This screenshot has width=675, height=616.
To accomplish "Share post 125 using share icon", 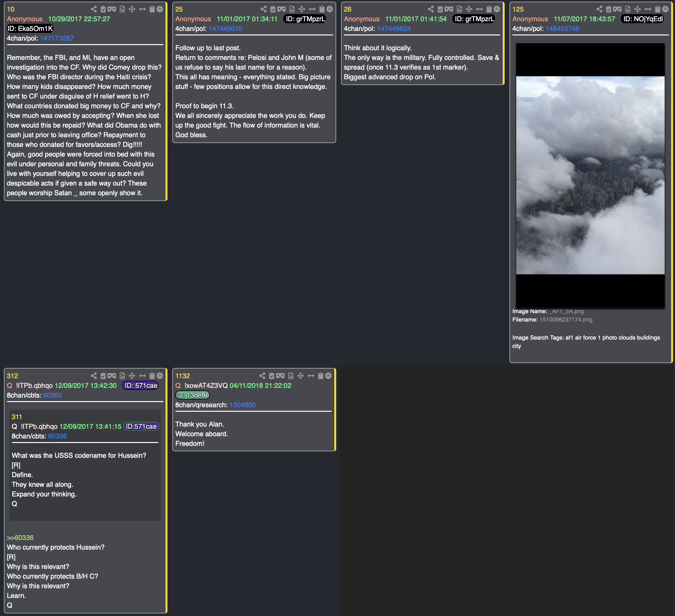I will (x=599, y=9).
